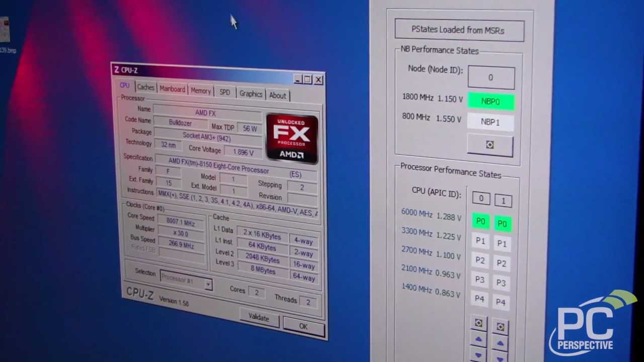Screen dimensions: 644x362
Task: Switch to the Caches tab
Action: click(x=146, y=87)
